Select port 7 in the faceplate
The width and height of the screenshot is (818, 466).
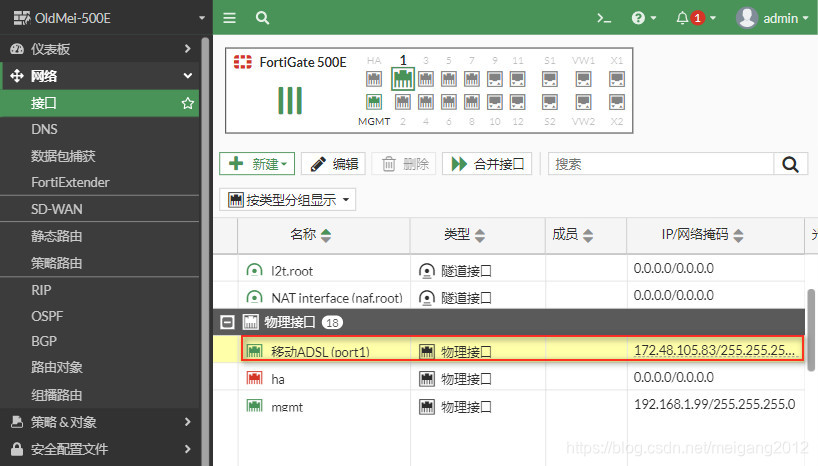472,79
